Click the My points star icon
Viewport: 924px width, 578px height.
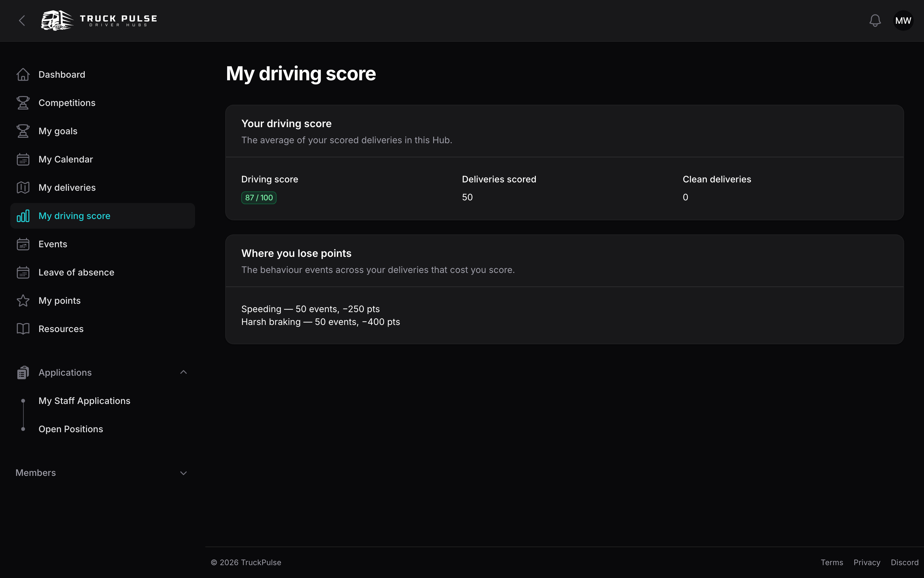23,301
